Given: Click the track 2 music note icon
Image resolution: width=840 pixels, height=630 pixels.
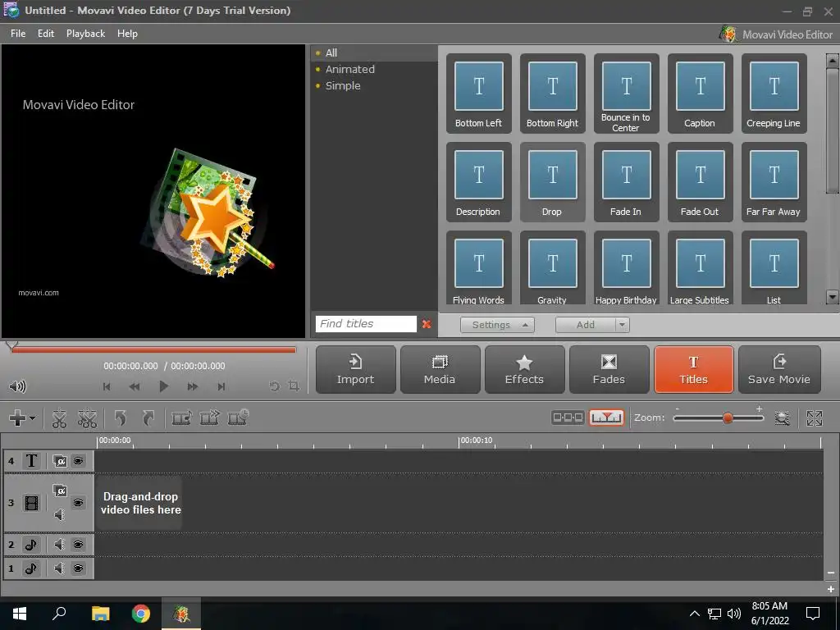Looking at the screenshot, I should 31,545.
